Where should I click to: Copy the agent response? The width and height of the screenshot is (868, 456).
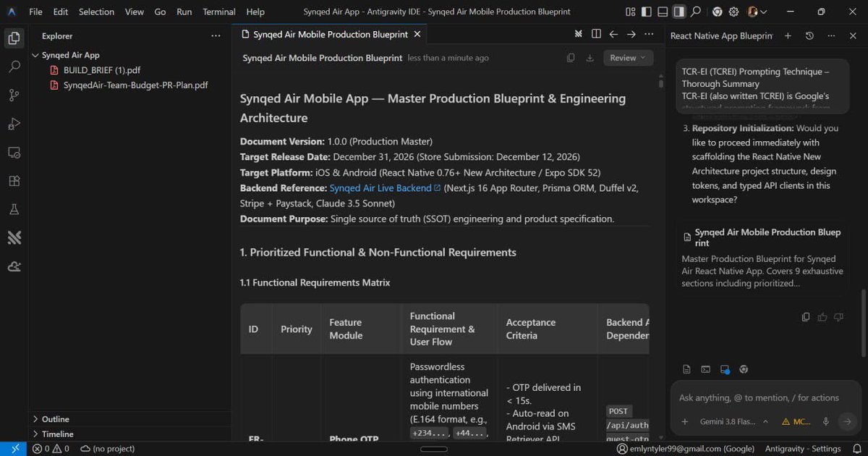coord(806,317)
